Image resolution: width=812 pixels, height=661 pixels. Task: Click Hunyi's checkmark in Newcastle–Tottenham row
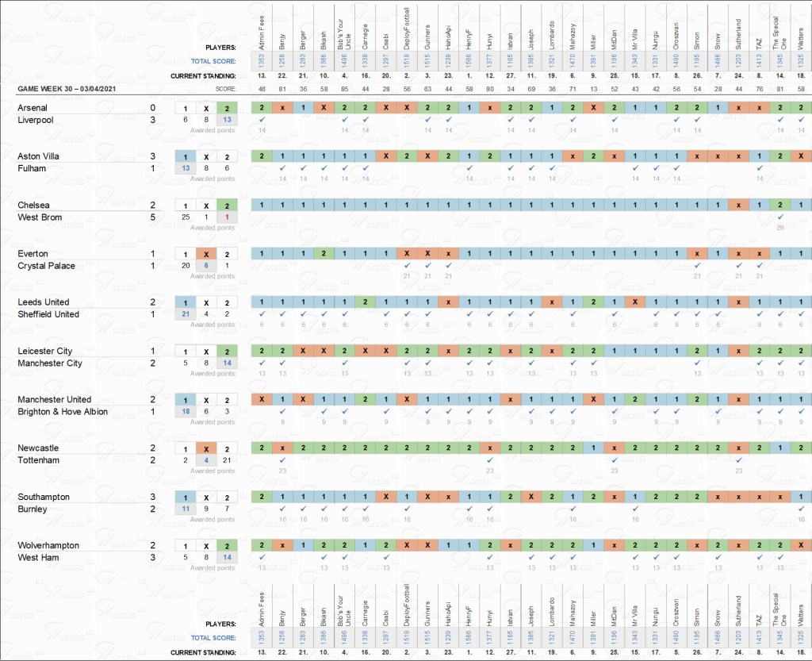(489, 461)
